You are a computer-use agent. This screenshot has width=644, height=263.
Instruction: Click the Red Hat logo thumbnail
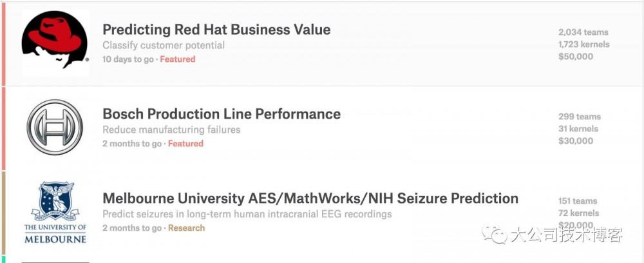55,43
